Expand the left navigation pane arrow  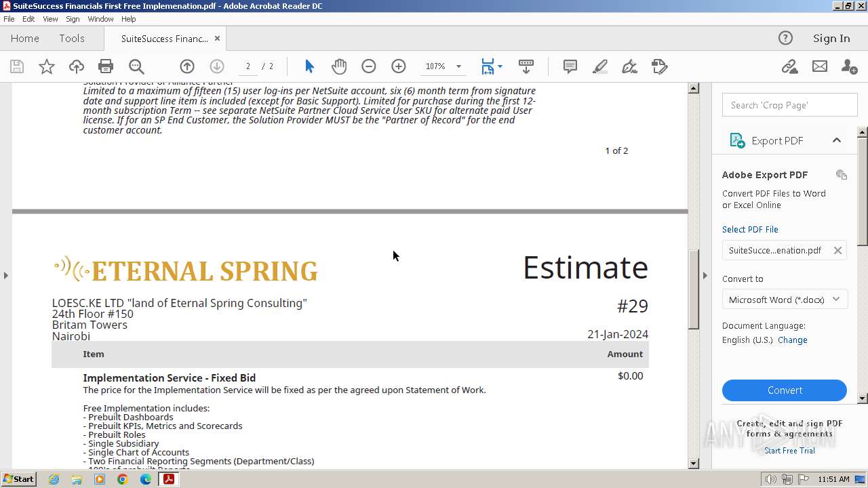[6, 275]
